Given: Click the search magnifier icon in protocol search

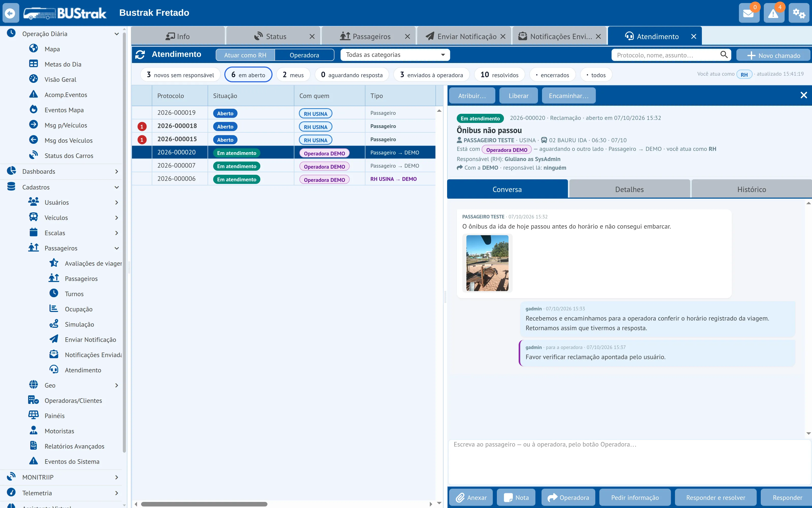Looking at the screenshot, I should click(x=724, y=54).
